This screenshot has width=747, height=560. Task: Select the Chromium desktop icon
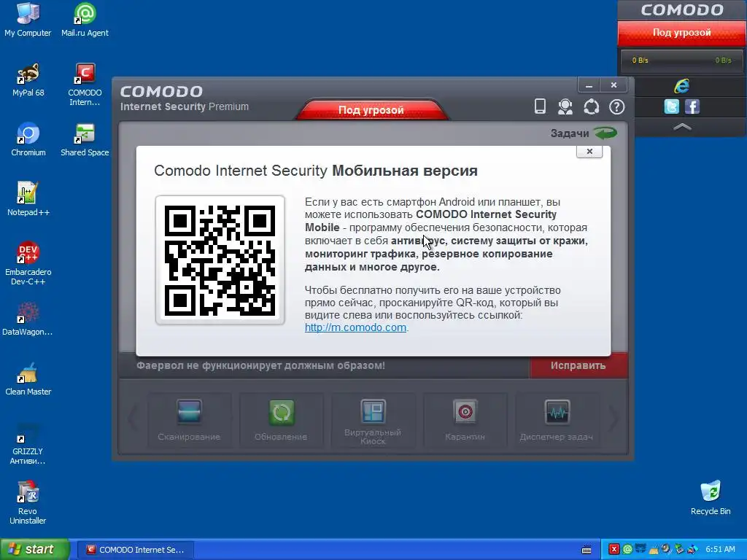point(28,139)
